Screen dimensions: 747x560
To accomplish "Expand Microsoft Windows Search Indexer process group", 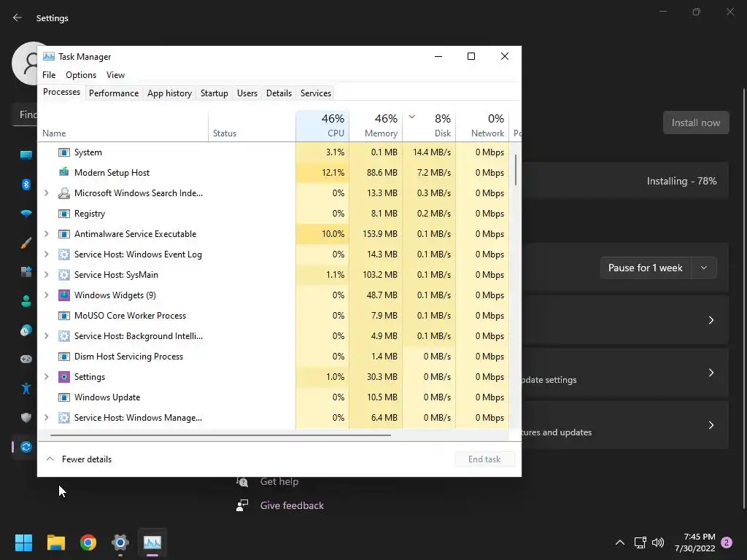I will [46, 192].
